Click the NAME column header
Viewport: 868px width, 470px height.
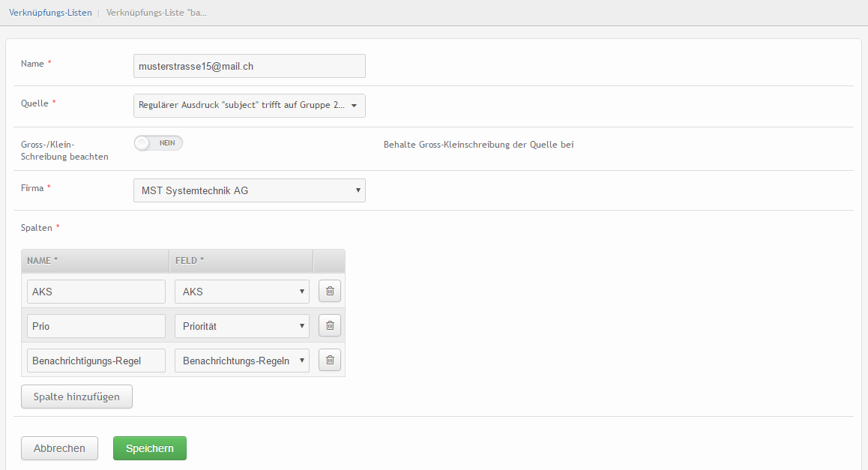[94, 261]
